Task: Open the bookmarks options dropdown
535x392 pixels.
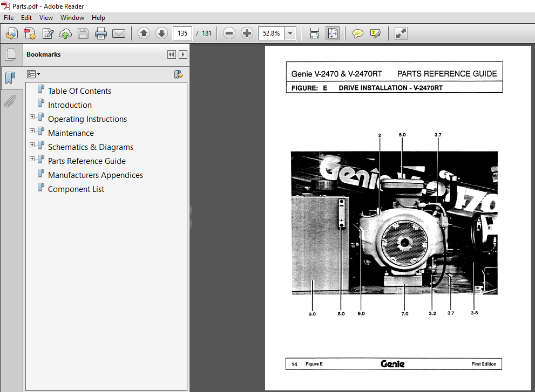Action: (33, 74)
